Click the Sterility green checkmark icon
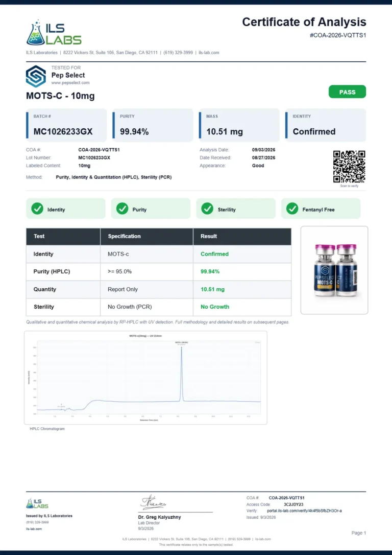The image size is (392, 555). coord(207,209)
